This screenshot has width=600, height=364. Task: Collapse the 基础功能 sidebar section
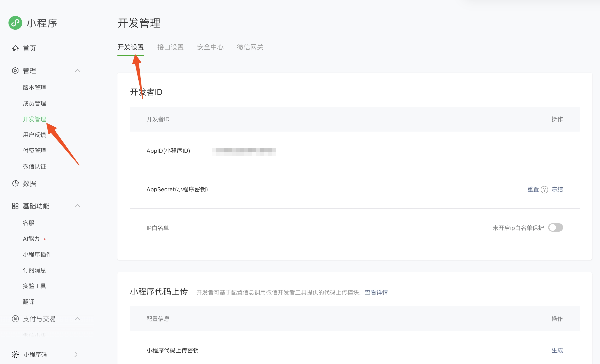[x=77, y=206]
